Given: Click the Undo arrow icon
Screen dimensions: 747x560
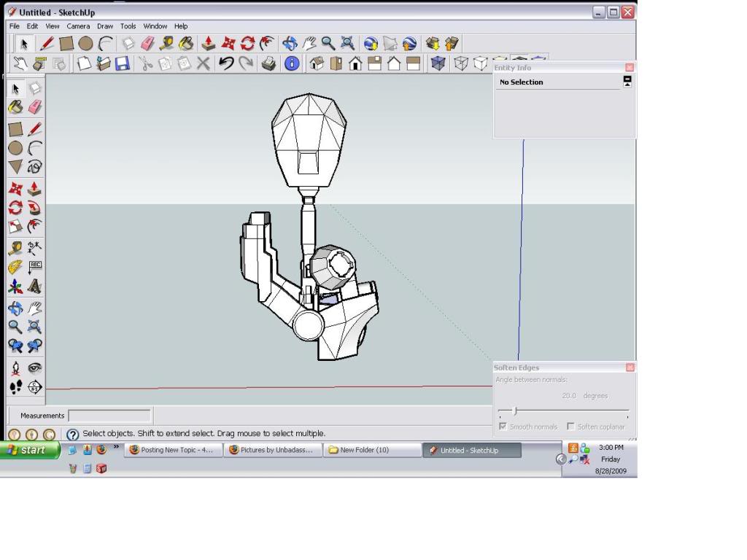Looking at the screenshot, I should pyautogui.click(x=226, y=63).
